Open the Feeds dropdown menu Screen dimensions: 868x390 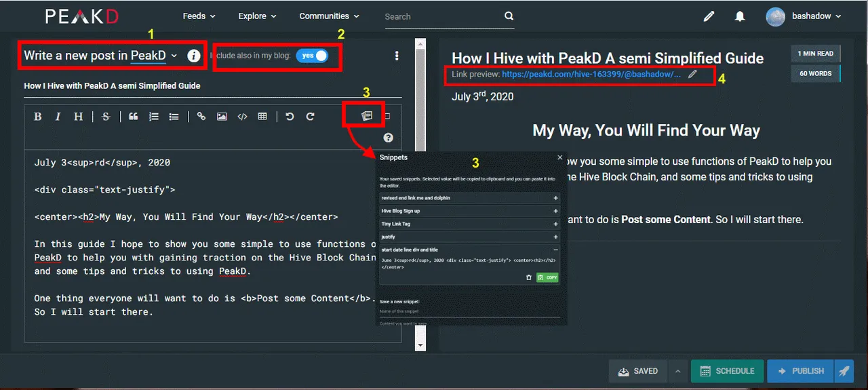coord(199,16)
